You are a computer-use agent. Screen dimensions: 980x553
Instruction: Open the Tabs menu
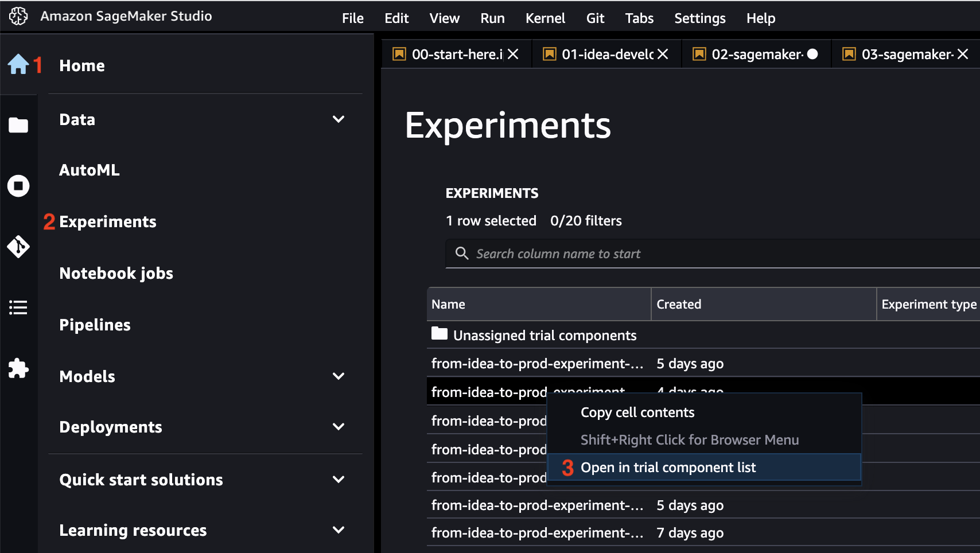pyautogui.click(x=640, y=18)
